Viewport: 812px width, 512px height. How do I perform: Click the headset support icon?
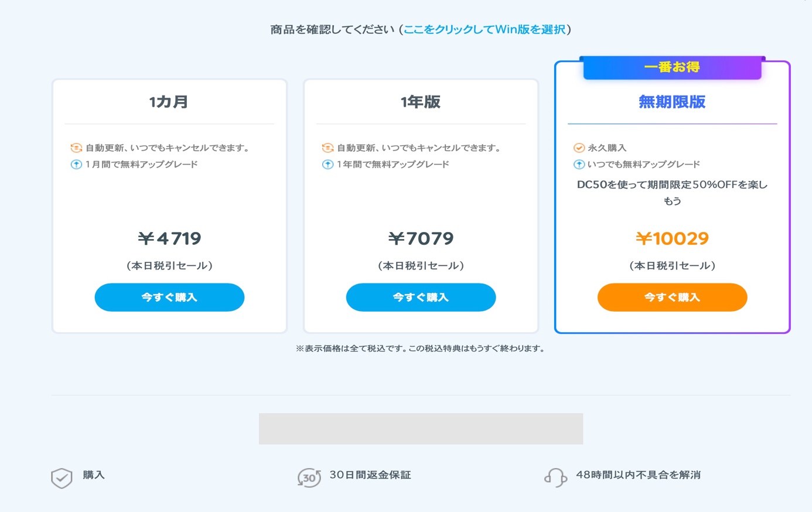pos(555,477)
